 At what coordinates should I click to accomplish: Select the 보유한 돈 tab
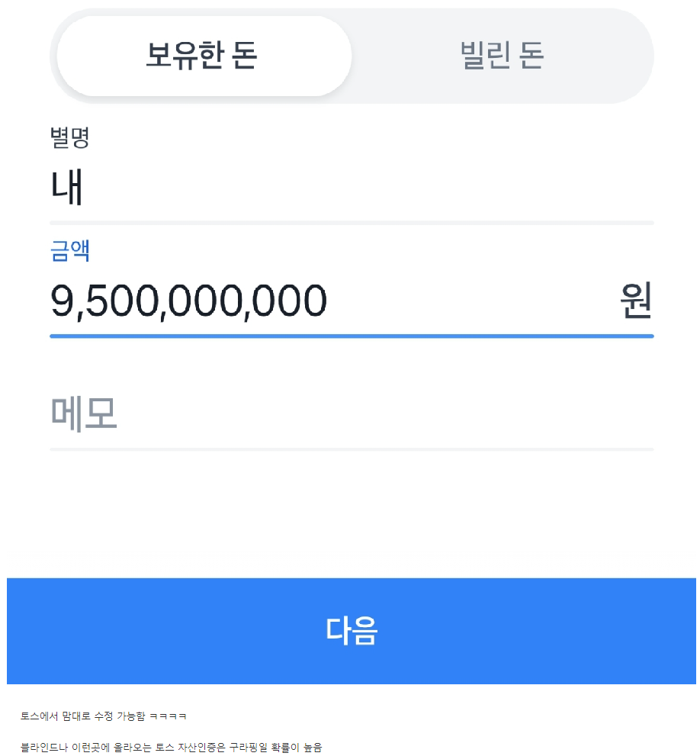tap(203, 56)
